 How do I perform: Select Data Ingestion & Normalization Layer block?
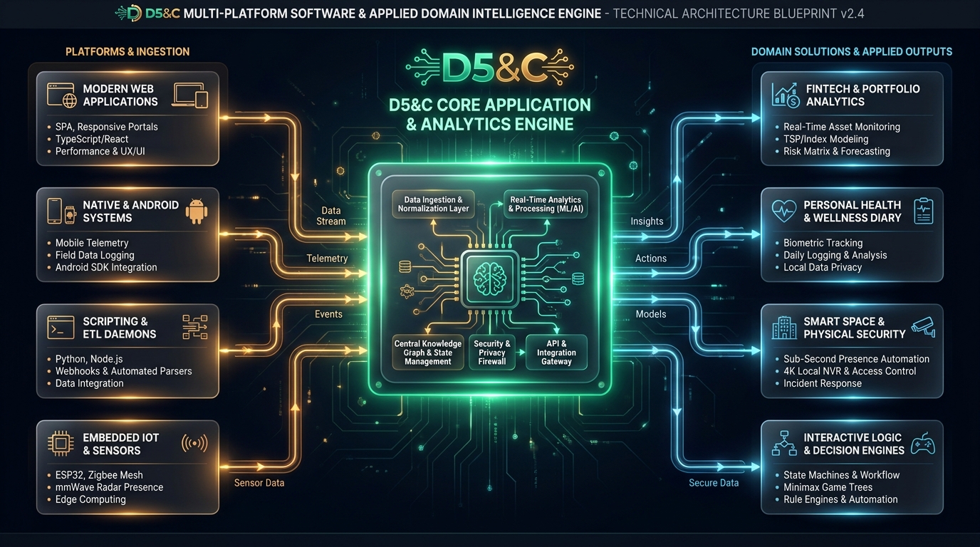click(434, 204)
